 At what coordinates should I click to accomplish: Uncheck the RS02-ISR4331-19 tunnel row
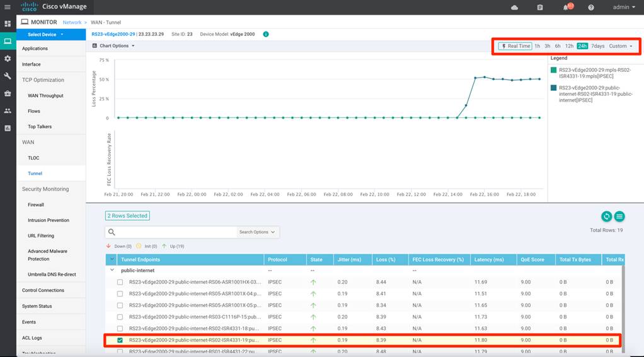click(120, 340)
